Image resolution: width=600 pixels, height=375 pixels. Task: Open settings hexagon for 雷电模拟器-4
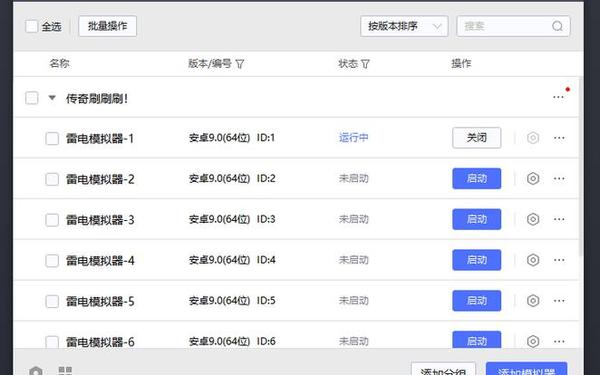tap(533, 260)
